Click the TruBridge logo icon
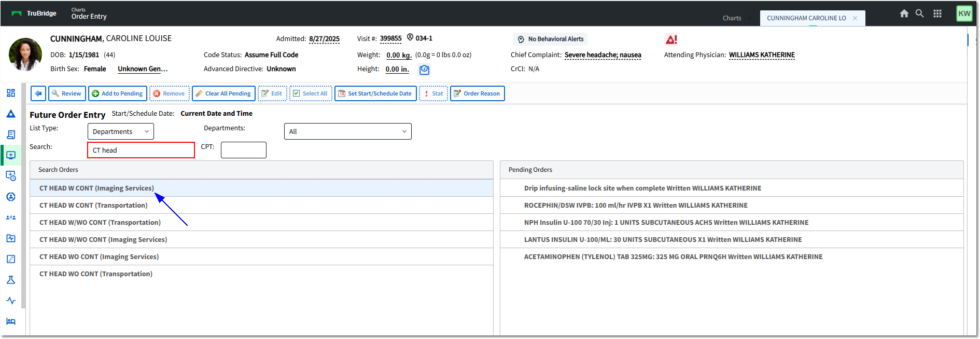This screenshot has width=980, height=339. (17, 13)
